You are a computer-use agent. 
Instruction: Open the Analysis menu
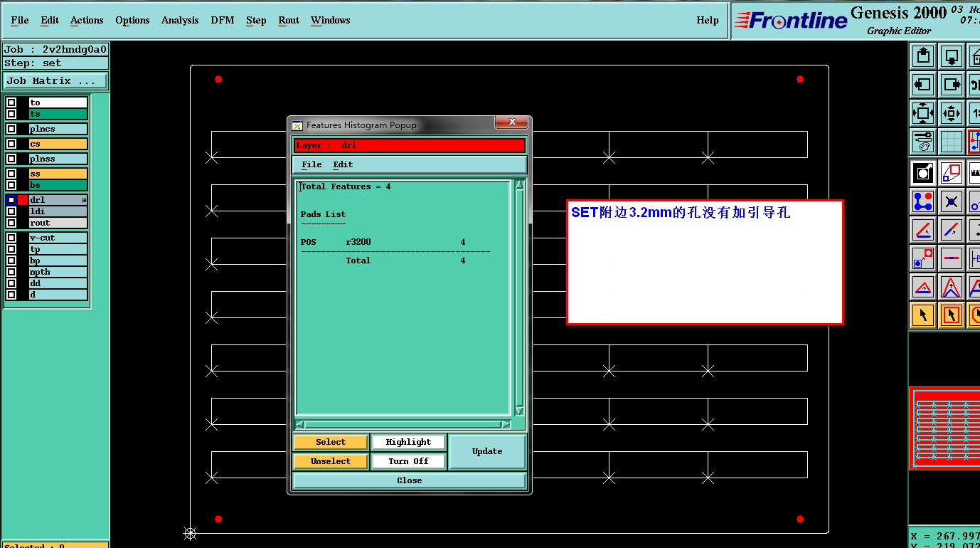(x=180, y=20)
